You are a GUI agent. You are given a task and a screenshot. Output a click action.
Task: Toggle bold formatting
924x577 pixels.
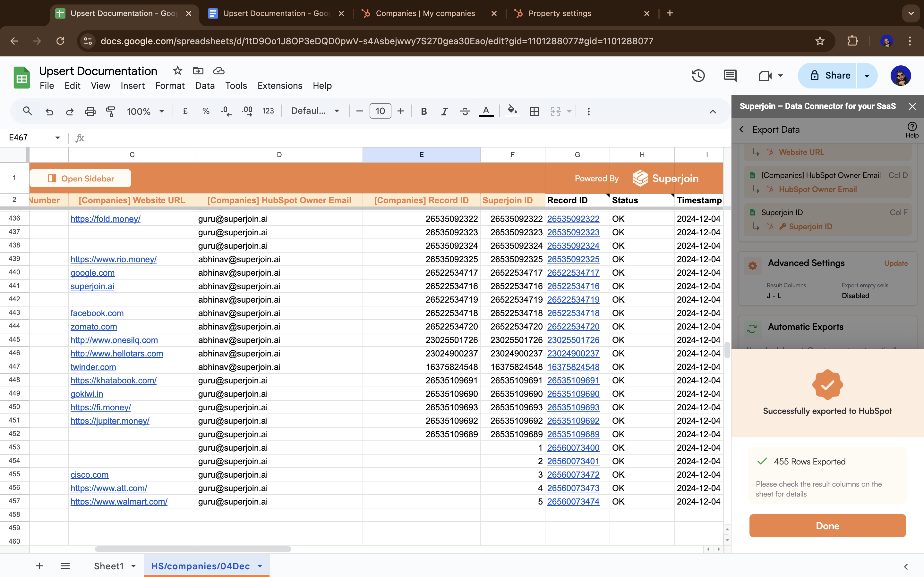424,112
